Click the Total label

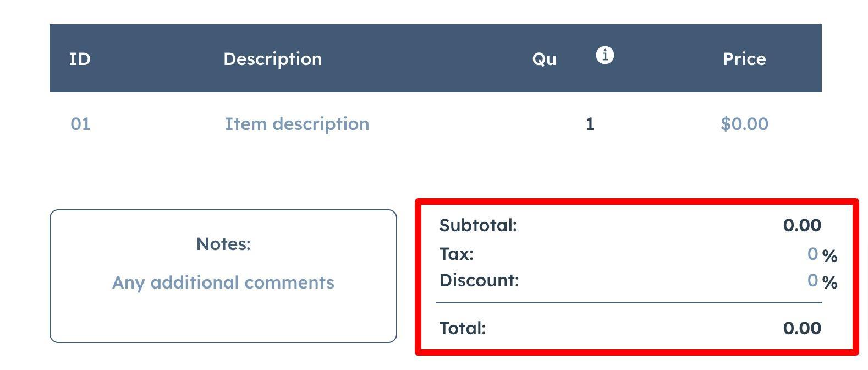pos(463,328)
